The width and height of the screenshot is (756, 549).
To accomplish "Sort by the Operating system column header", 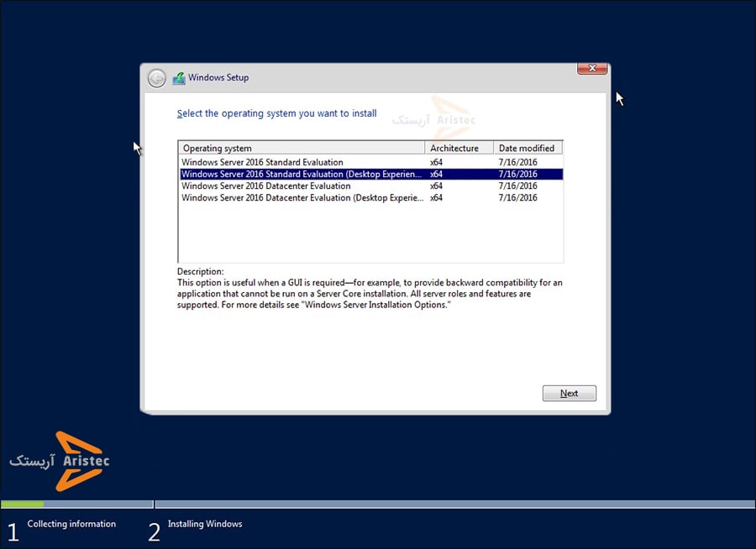I will 302,148.
